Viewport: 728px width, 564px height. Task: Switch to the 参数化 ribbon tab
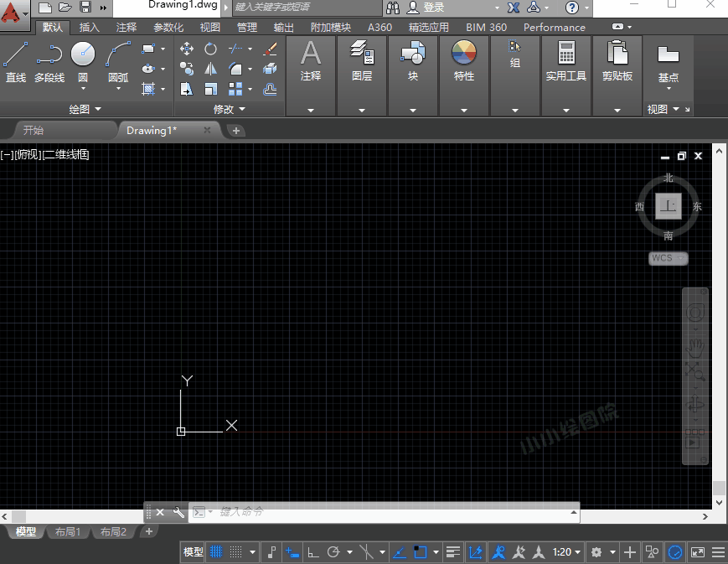tap(168, 28)
